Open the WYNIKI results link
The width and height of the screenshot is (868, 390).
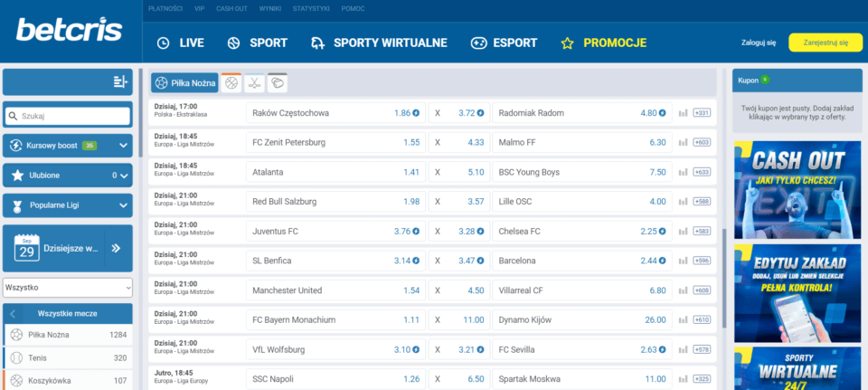pyautogui.click(x=270, y=9)
